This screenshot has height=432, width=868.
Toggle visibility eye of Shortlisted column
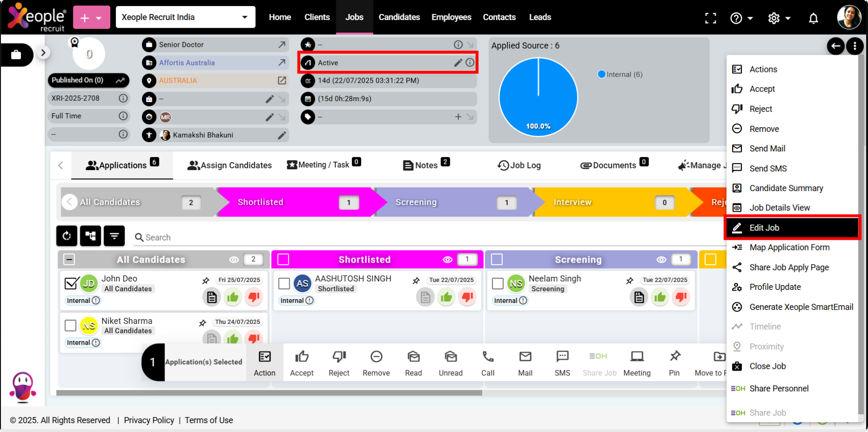click(448, 259)
